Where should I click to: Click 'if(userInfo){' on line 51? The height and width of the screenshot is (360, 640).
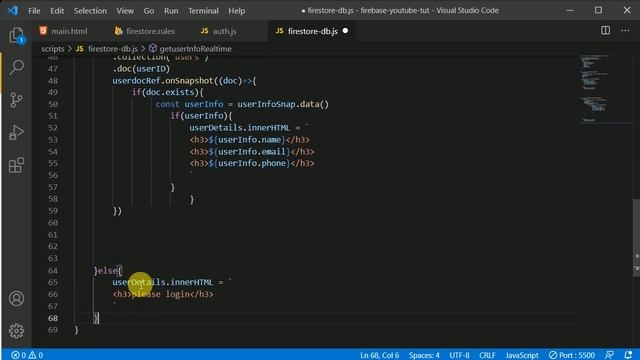pyautogui.click(x=201, y=116)
